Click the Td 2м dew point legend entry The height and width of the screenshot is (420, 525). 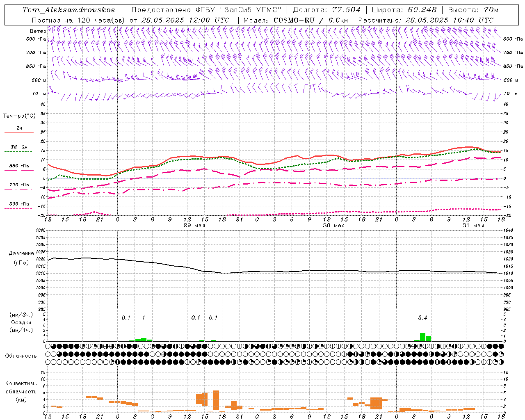[19, 147]
